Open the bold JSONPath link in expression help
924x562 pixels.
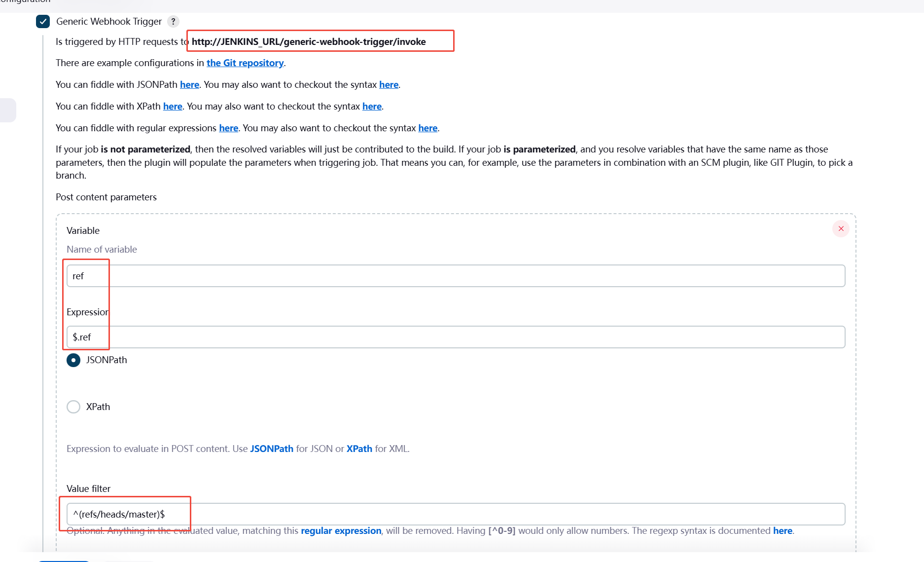click(272, 449)
